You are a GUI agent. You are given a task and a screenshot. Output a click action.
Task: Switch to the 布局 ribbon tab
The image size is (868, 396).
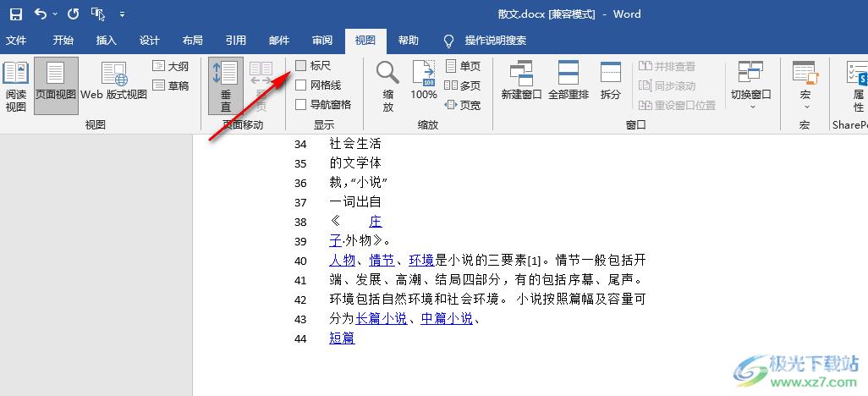click(193, 41)
